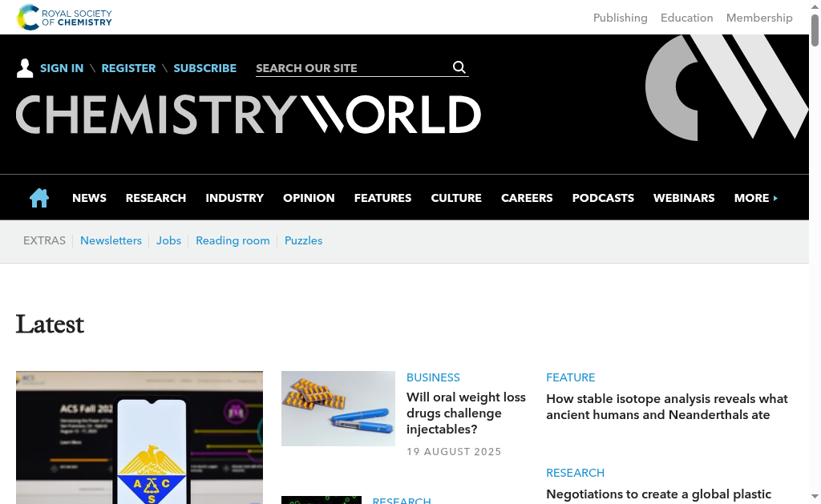821x504 pixels.
Task: Open the ACS phone article thumbnail
Action: point(140,437)
